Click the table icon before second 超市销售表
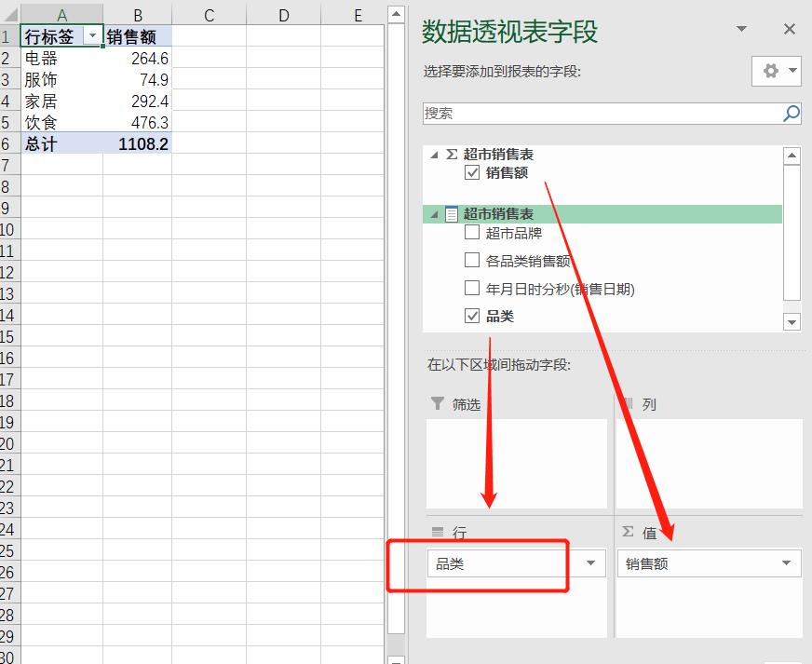 click(450, 213)
